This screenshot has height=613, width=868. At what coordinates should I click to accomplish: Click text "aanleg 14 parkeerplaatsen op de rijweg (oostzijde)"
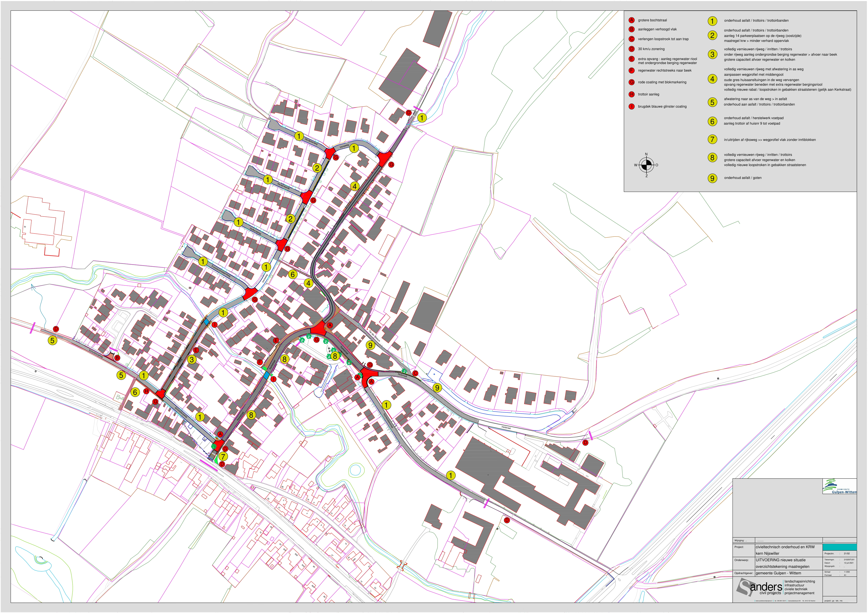click(x=763, y=36)
